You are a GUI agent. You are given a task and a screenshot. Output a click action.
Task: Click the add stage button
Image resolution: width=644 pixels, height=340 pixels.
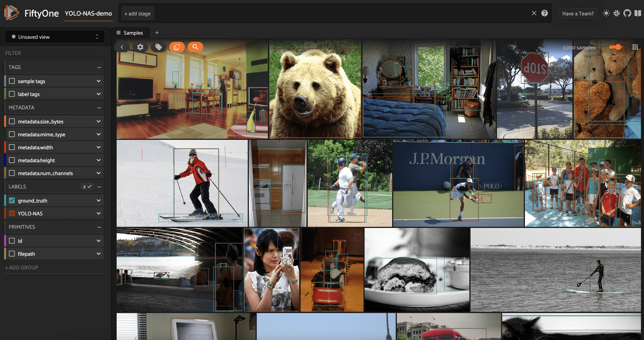pos(137,13)
